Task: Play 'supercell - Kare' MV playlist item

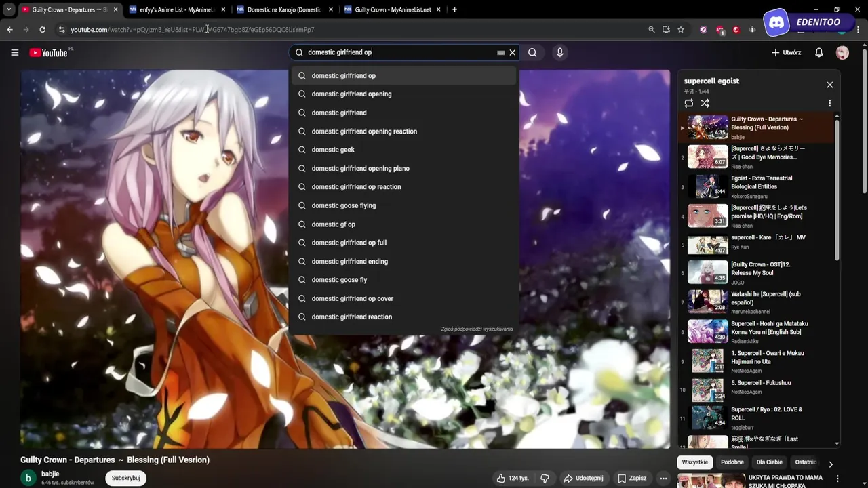Action: point(757,245)
